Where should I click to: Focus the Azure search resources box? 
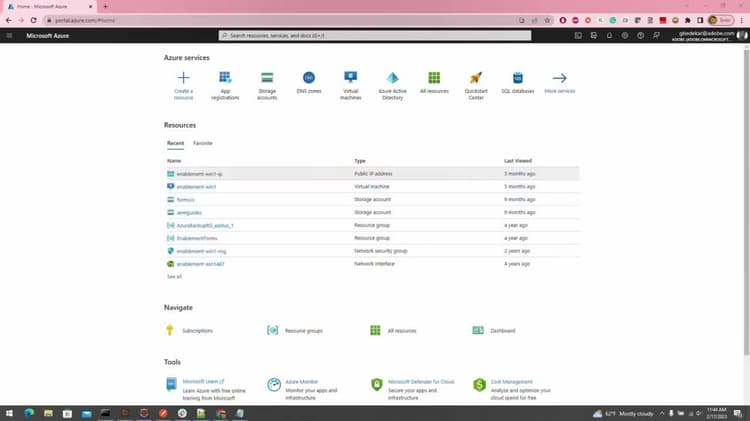(x=375, y=35)
